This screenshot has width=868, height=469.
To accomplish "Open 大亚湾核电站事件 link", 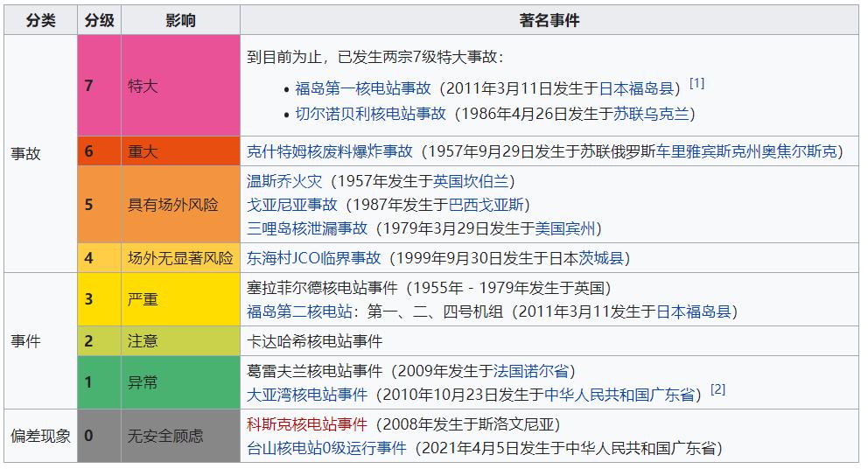I will pos(306,395).
